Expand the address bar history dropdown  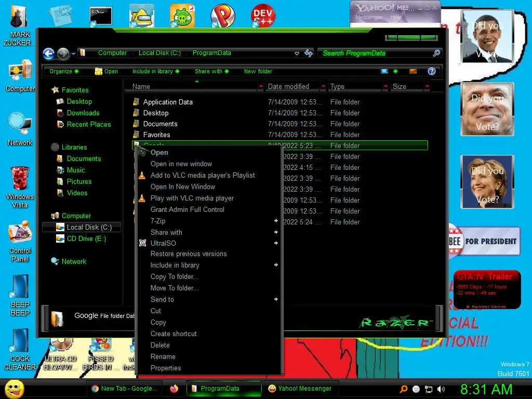pos(297,54)
